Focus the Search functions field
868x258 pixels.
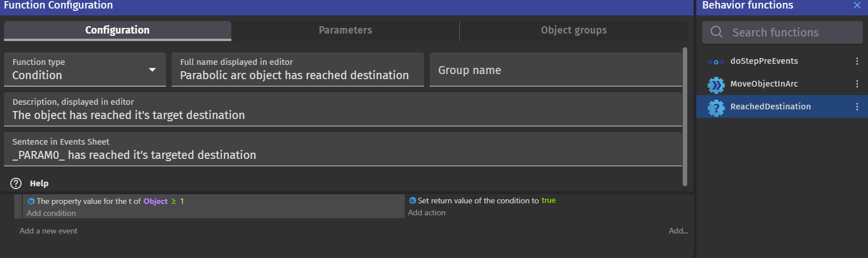[x=790, y=32]
